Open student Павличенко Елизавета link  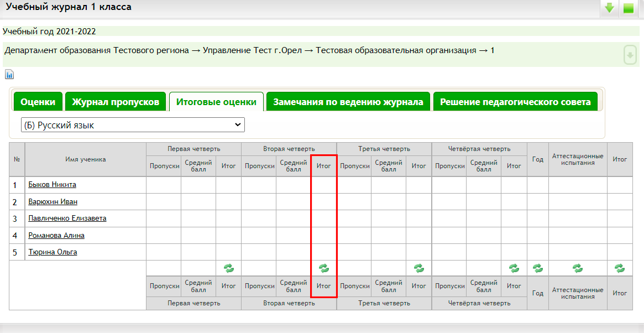tap(67, 218)
